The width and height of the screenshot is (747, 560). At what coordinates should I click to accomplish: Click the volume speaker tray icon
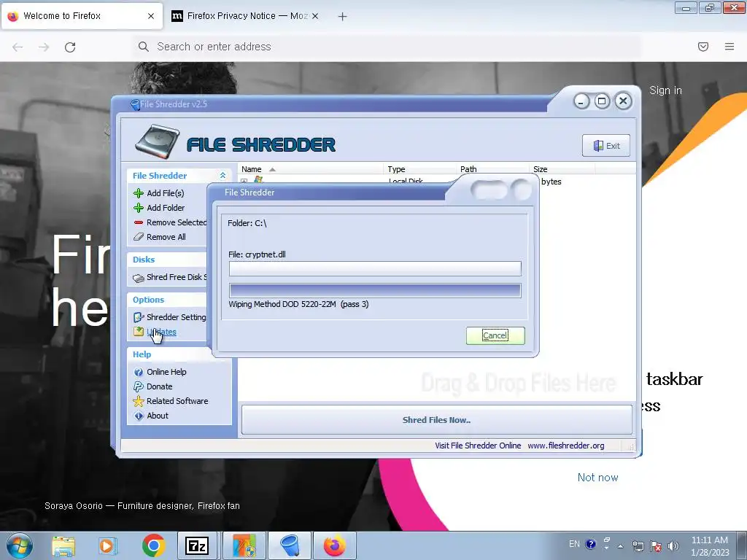pos(673,546)
